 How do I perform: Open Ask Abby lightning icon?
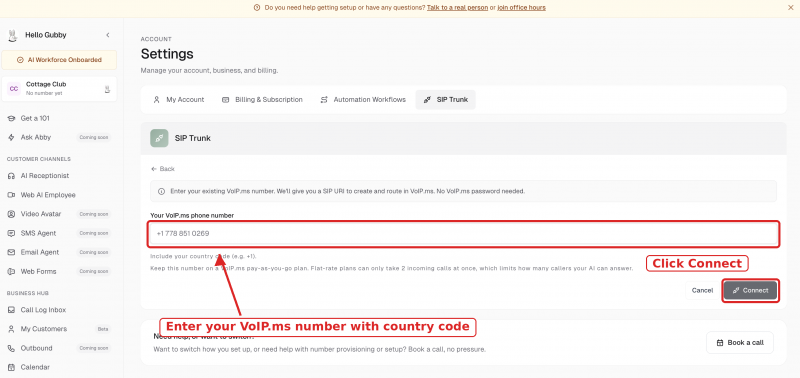[11, 137]
